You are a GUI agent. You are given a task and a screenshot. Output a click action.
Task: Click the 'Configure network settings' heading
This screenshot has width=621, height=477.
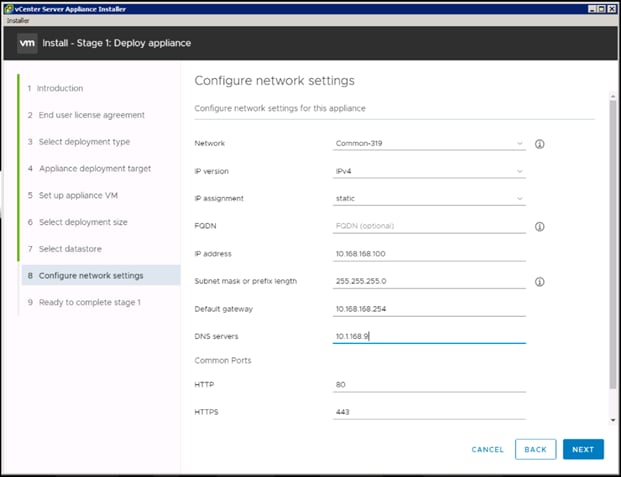click(x=274, y=81)
